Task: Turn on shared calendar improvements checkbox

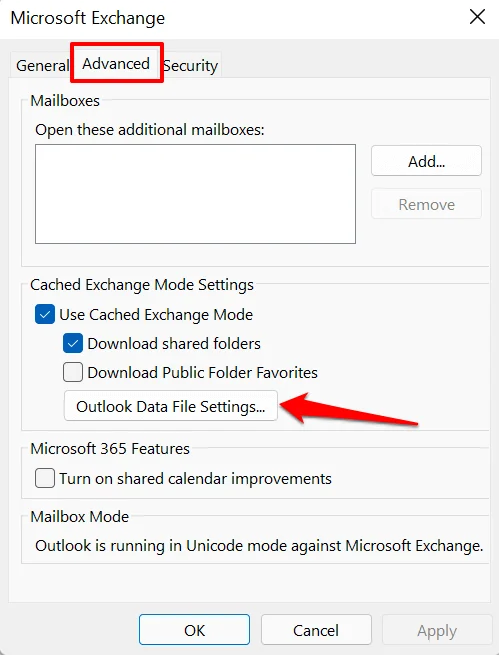Action: pos(45,478)
